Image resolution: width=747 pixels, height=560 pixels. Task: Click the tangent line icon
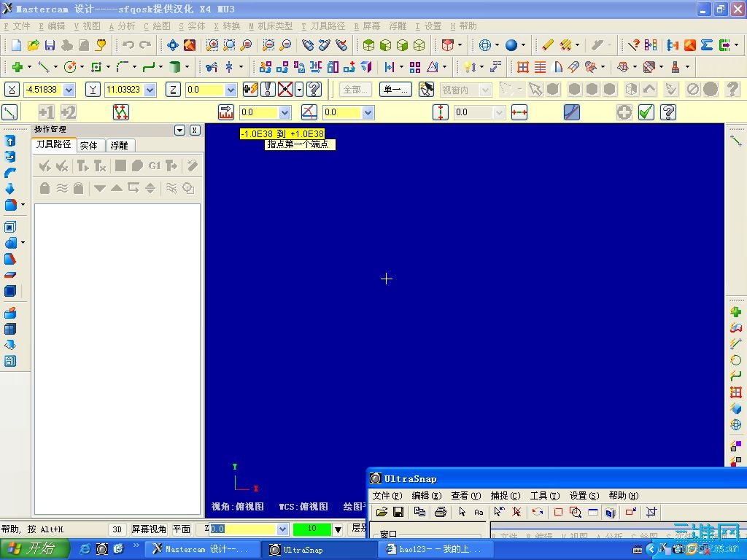click(572, 112)
